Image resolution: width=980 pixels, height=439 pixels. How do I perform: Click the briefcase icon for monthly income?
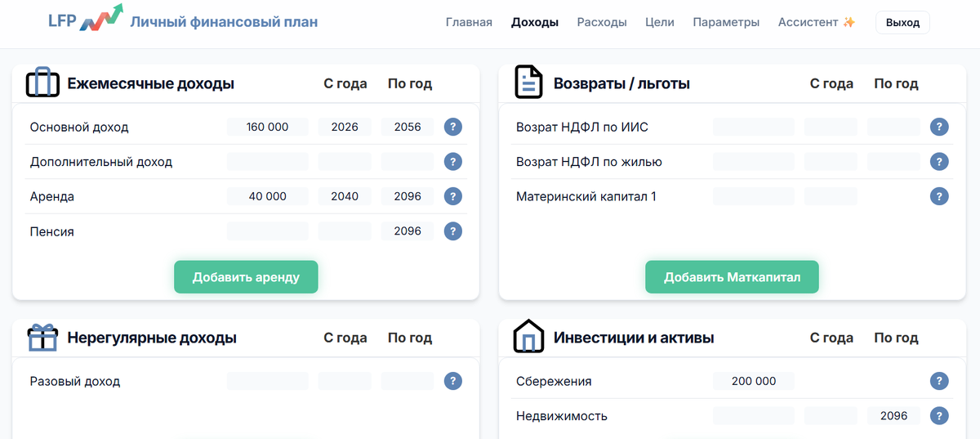(x=42, y=83)
